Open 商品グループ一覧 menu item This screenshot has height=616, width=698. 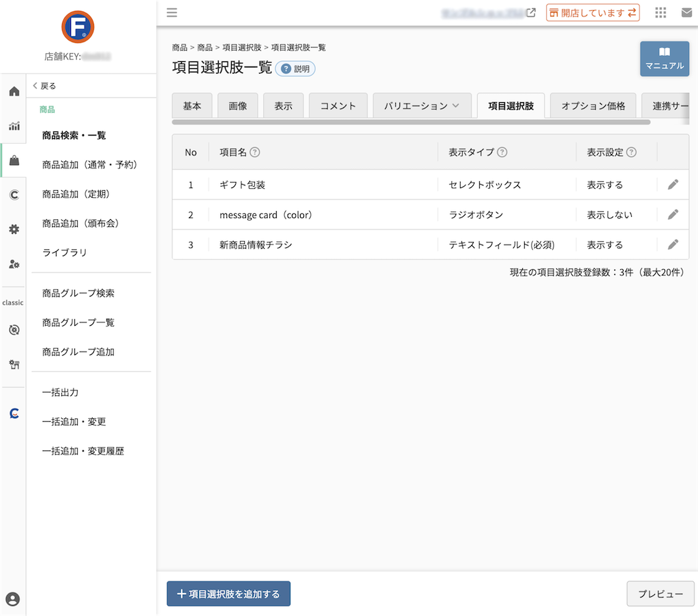click(78, 322)
